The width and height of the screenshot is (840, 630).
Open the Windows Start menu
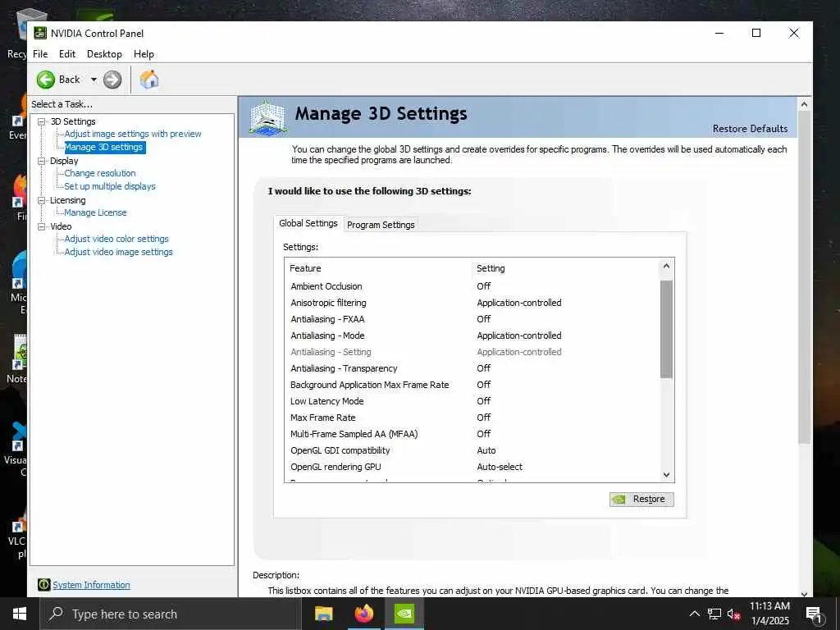[20, 614]
